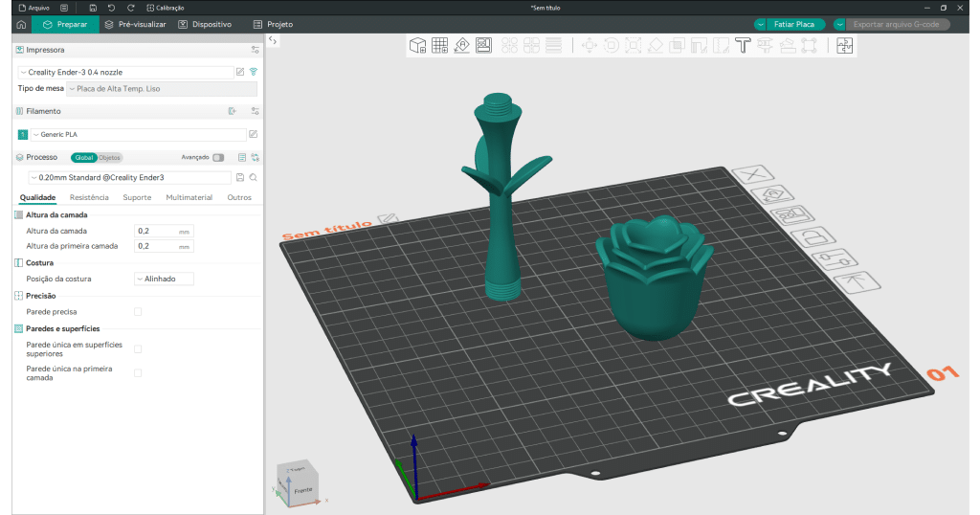Open the Suporte settings tab

[137, 197]
